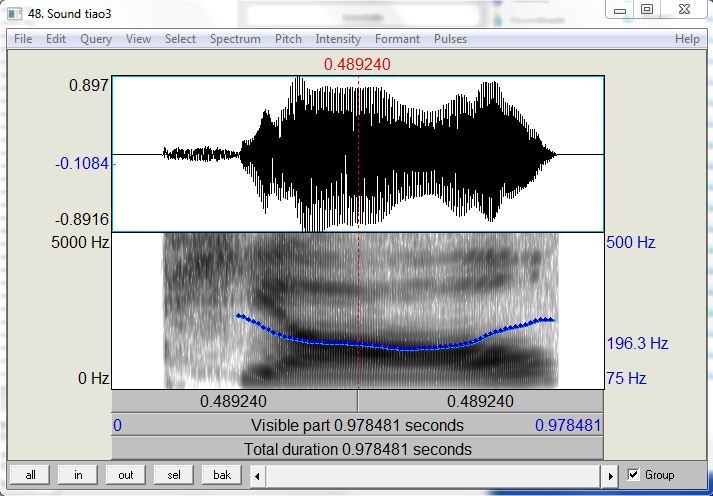Click the 'all' zoom button
The height and width of the screenshot is (496, 713).
click(30, 475)
